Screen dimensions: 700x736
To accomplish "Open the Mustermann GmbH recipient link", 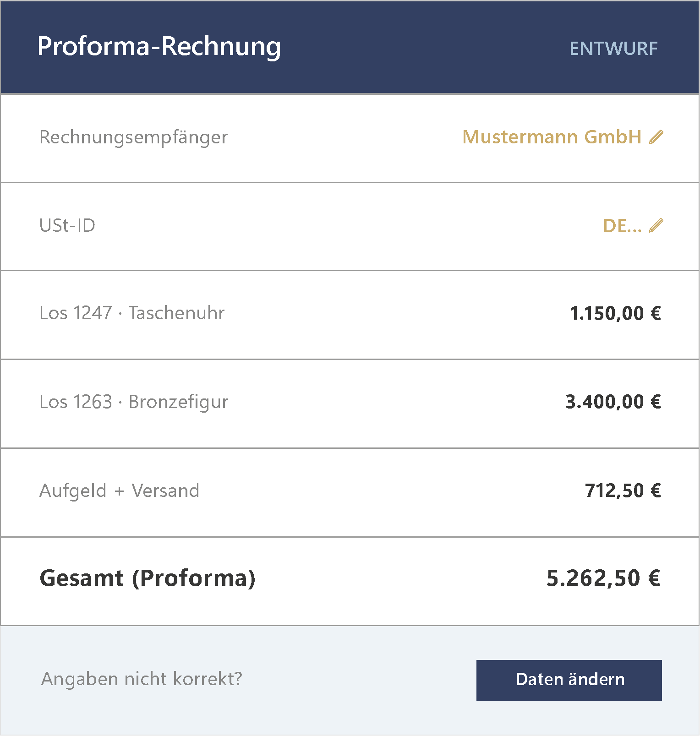I will click(552, 137).
